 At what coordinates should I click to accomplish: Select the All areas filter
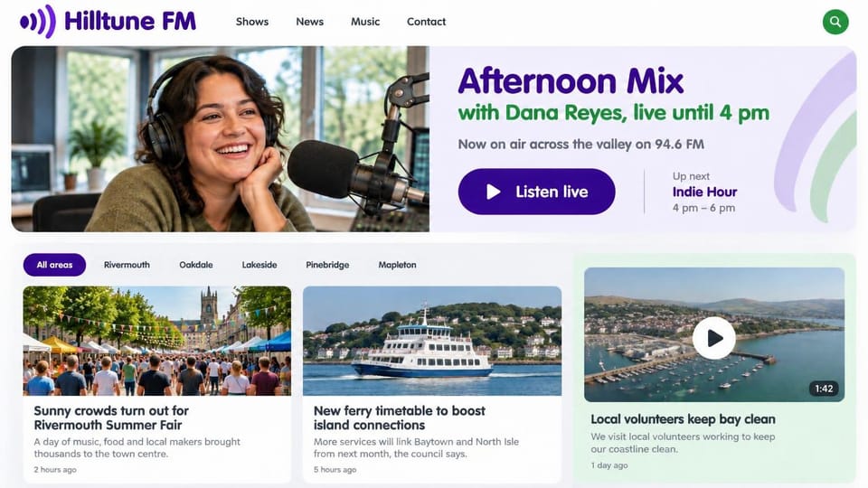[x=54, y=265]
